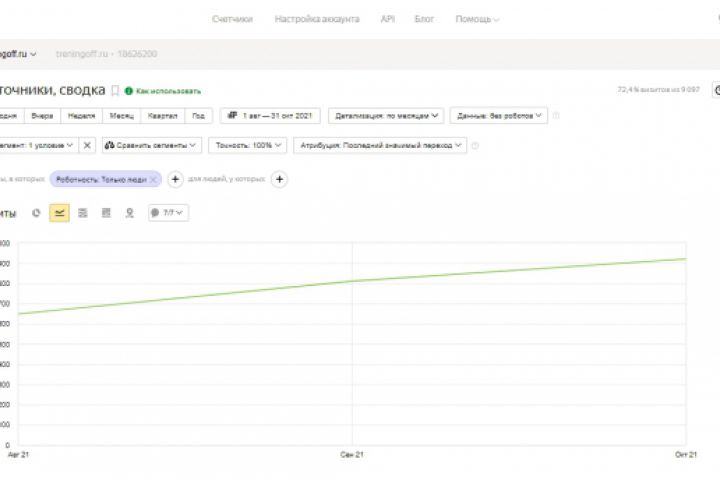The image size is (720, 480).
Task: Bookmark this report with the bookmark icon
Action: click(115, 90)
